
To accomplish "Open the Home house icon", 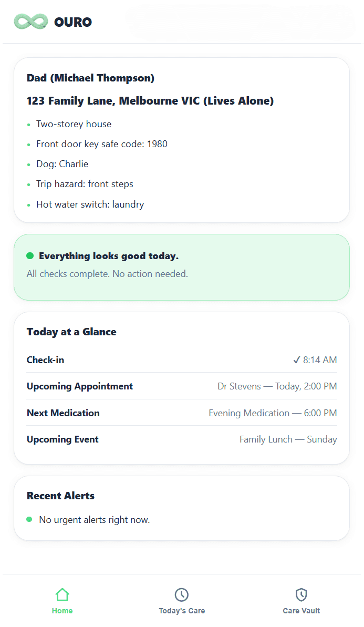I will pyautogui.click(x=62, y=594).
